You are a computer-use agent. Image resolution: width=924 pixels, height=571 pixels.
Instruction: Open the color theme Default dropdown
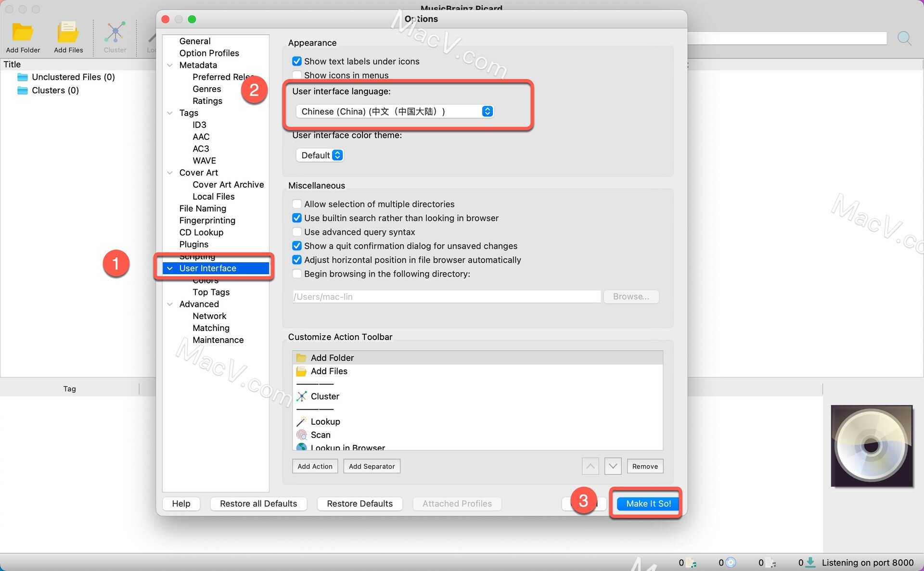pyautogui.click(x=320, y=155)
